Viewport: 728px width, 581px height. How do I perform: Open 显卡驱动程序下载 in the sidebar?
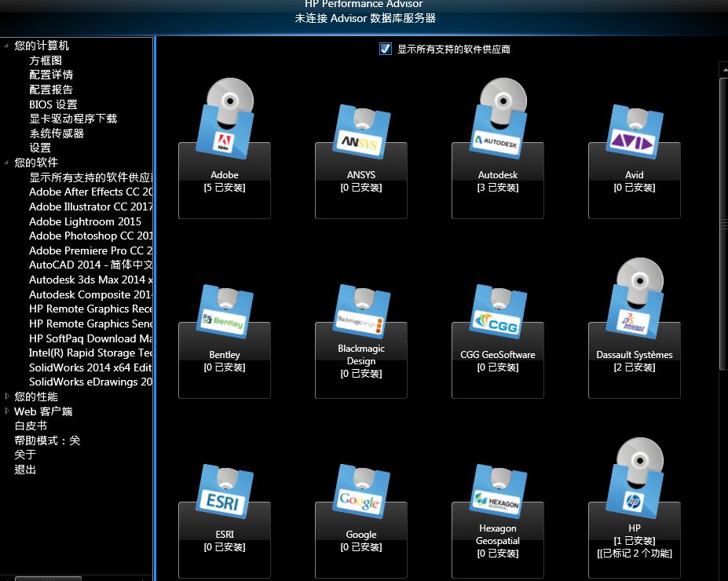(73, 119)
